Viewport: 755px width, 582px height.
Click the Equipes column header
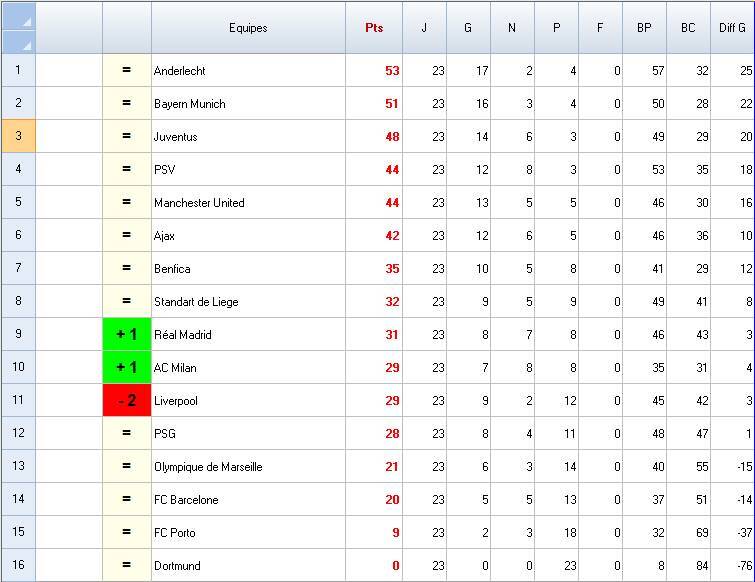click(x=248, y=28)
